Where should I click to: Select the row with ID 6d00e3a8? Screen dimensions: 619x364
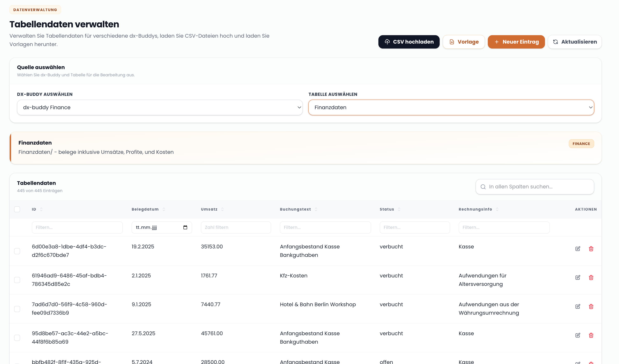[x=17, y=251]
